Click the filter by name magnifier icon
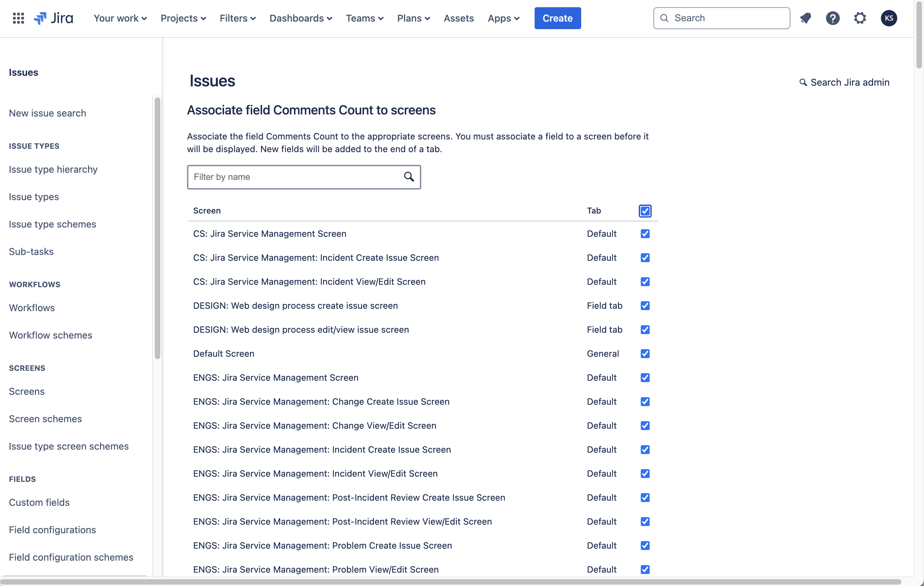The height and width of the screenshot is (586, 924). tap(409, 176)
